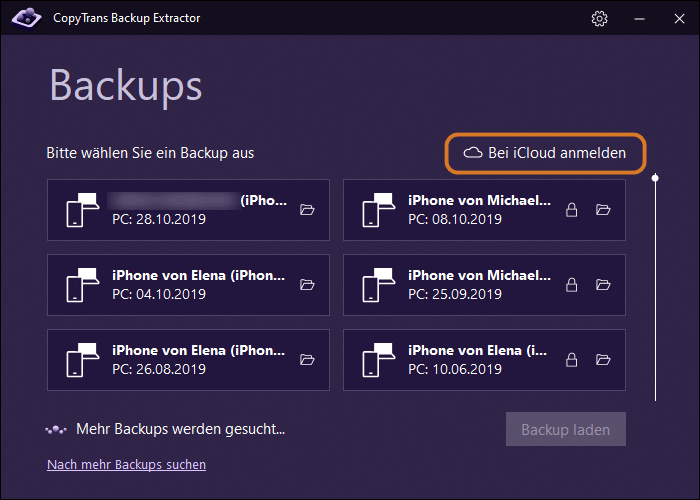This screenshot has height=500, width=700.
Task: Click the lock icon on the 10.06.2019 backup
Action: [571, 359]
